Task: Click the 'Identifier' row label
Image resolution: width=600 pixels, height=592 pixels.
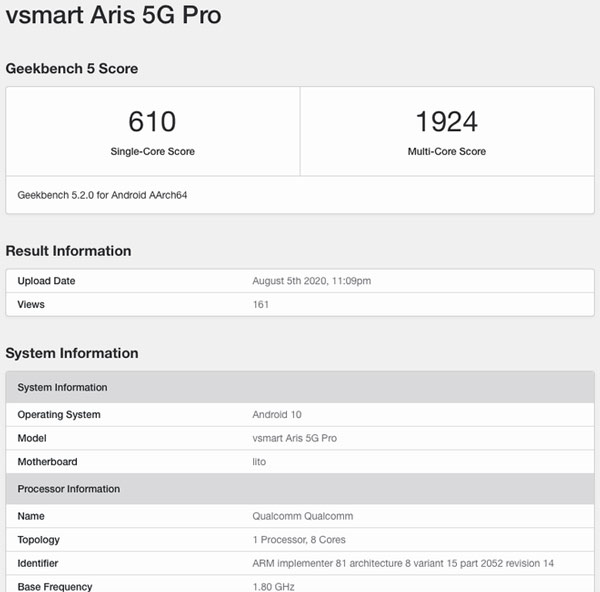Action: pos(38,563)
